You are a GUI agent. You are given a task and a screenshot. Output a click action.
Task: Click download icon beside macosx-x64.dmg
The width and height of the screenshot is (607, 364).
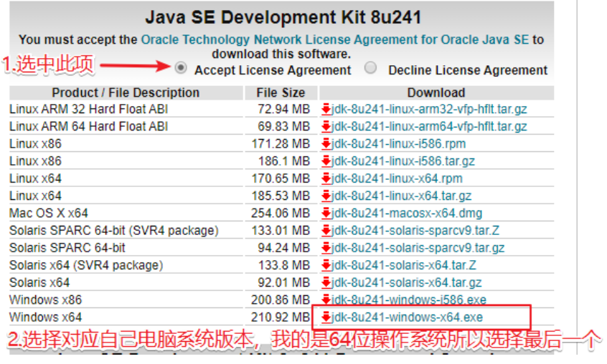click(326, 214)
